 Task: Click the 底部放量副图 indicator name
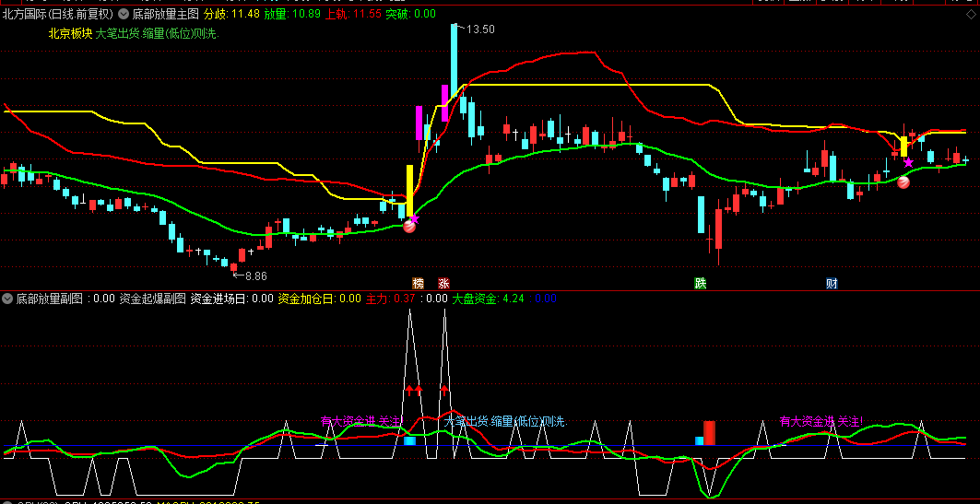click(50, 299)
